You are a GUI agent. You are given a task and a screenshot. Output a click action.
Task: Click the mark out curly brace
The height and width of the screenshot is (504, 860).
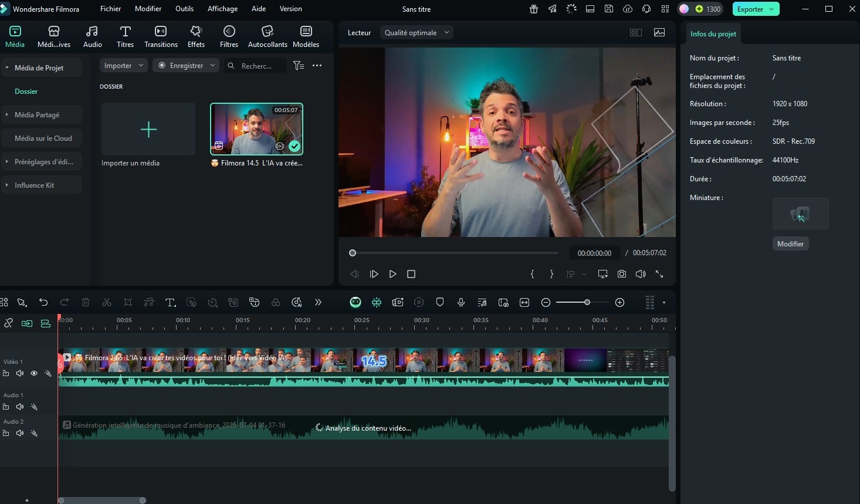tap(551, 274)
